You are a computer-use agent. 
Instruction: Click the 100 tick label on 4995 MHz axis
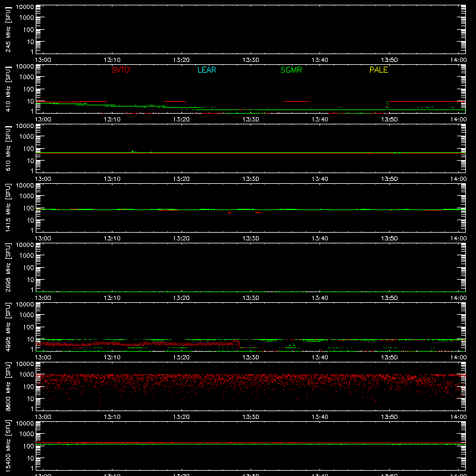pyautogui.click(x=29, y=327)
